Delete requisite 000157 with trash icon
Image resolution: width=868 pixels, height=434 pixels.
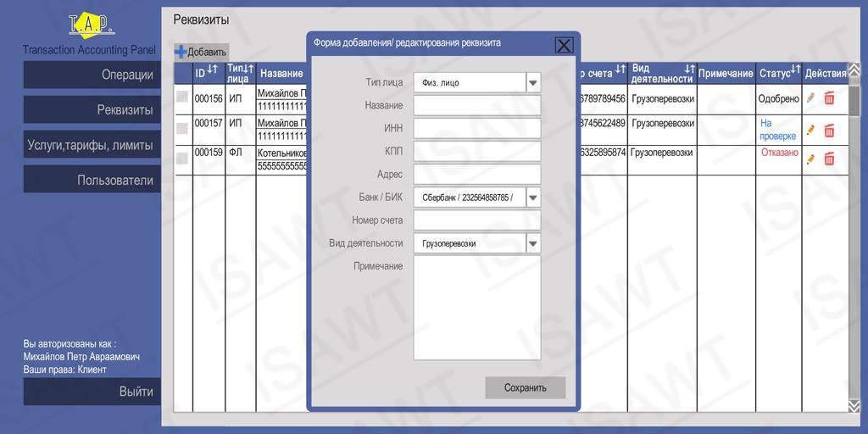(829, 131)
